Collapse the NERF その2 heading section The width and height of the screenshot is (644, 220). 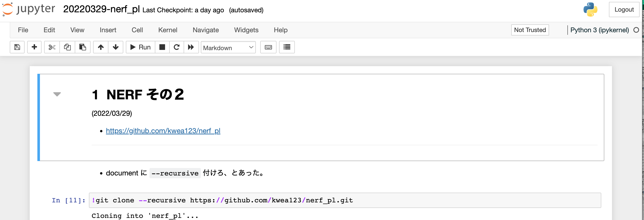coord(57,94)
